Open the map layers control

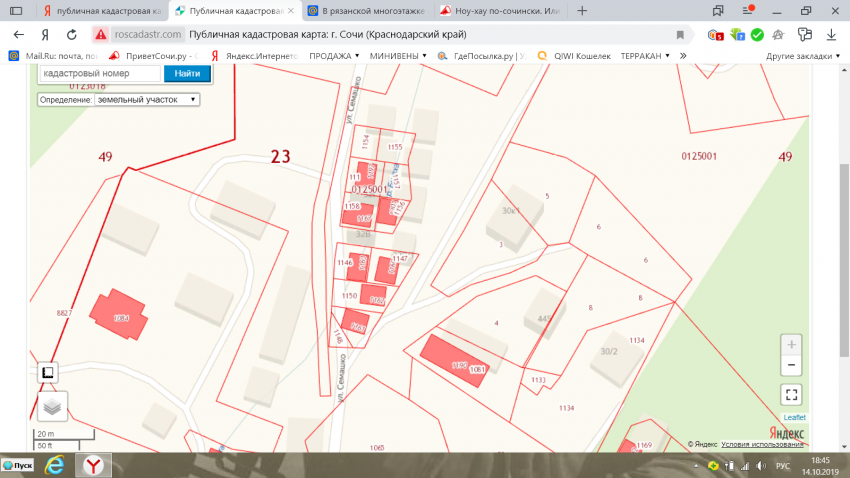(52, 405)
